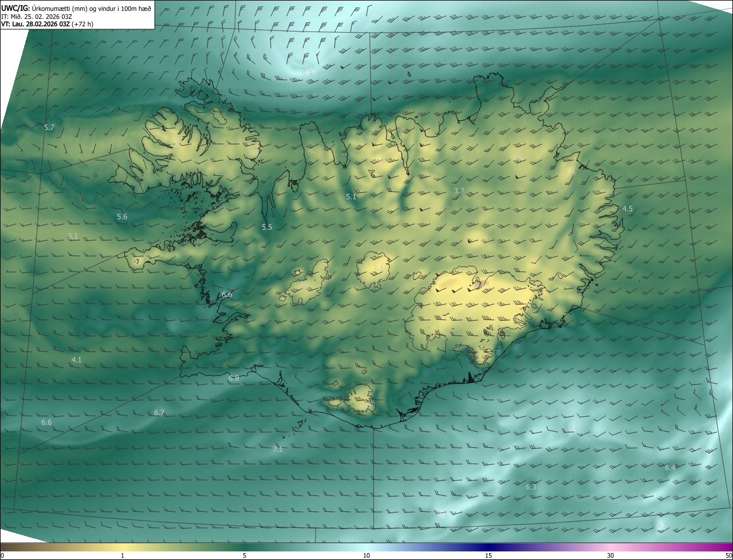Click the 6.7 value label on the map
Viewport: 733px width, 560px height.
tap(159, 413)
